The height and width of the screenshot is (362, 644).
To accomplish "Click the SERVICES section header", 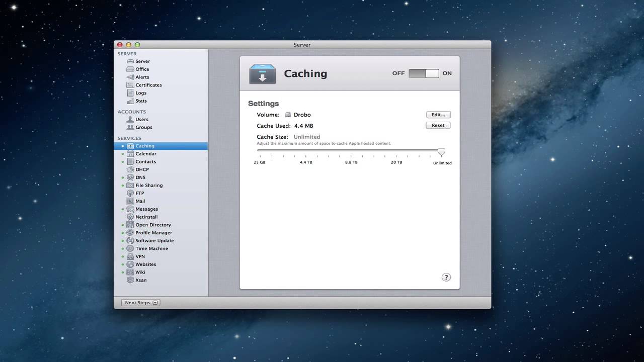I will [x=129, y=138].
